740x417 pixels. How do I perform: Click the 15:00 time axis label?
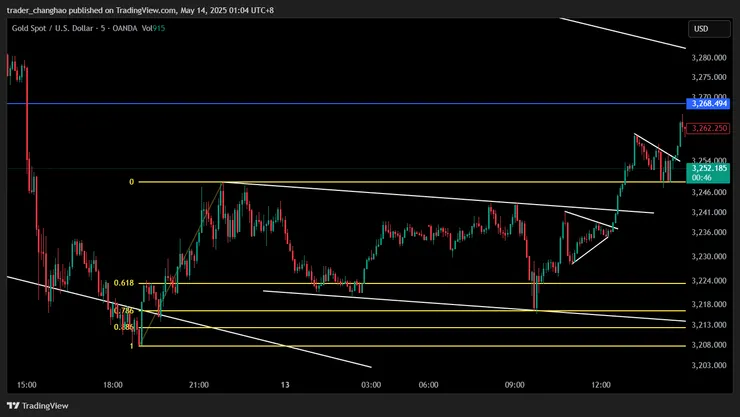[x=26, y=385]
